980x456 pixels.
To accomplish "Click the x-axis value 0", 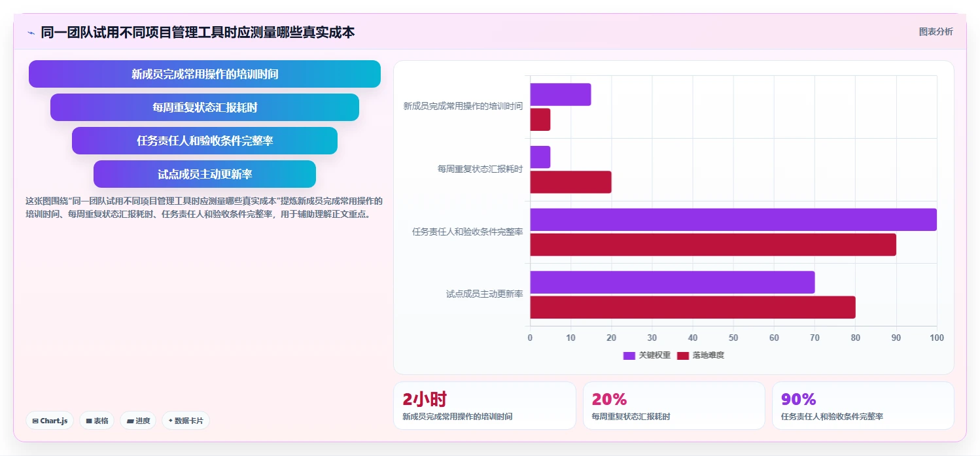I will point(530,338).
